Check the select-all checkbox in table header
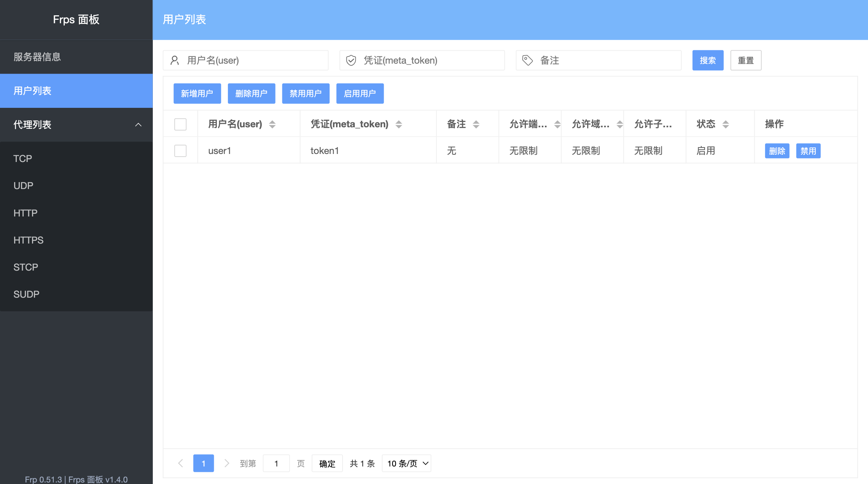868x484 pixels. (x=180, y=124)
